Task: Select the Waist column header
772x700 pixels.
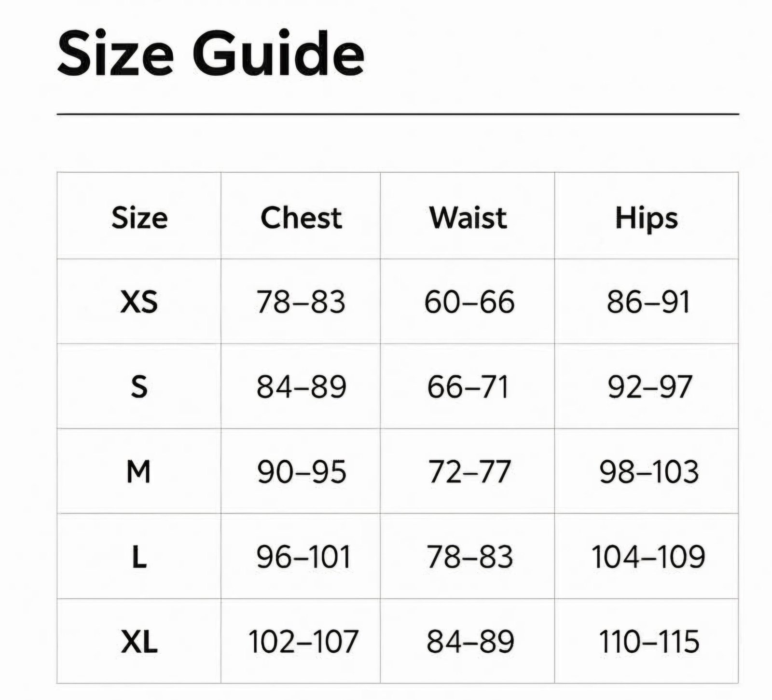Action: 468,218
